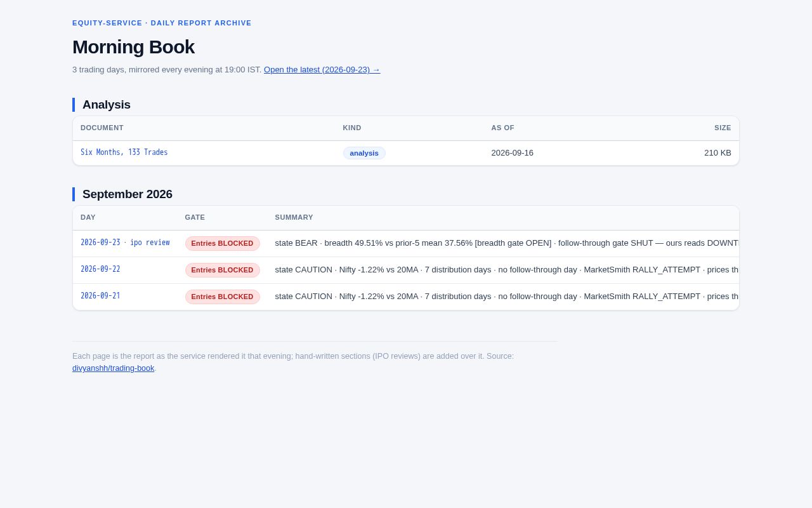Click the 2026-09-22 state CAUTION summary

tap(506, 270)
